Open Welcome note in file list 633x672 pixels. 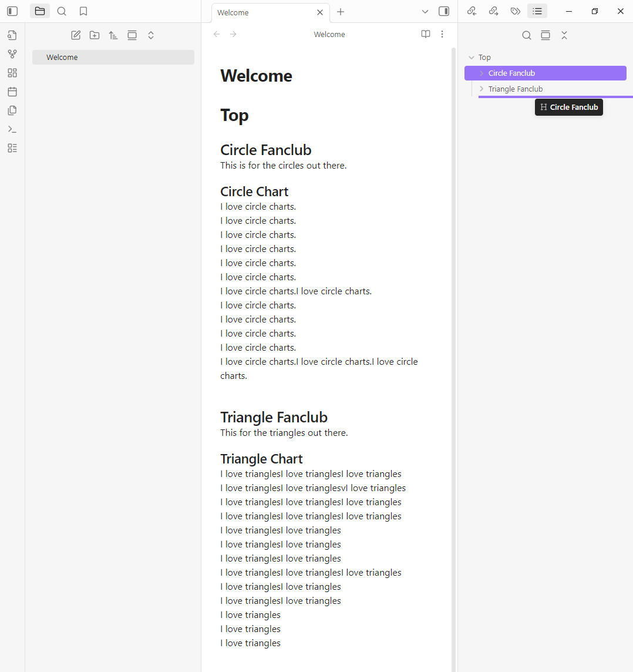tap(62, 57)
